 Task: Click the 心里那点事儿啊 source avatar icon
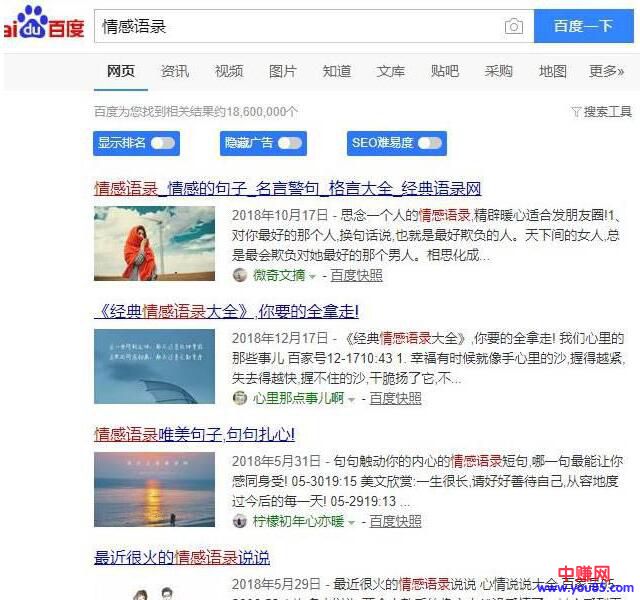coord(240,398)
